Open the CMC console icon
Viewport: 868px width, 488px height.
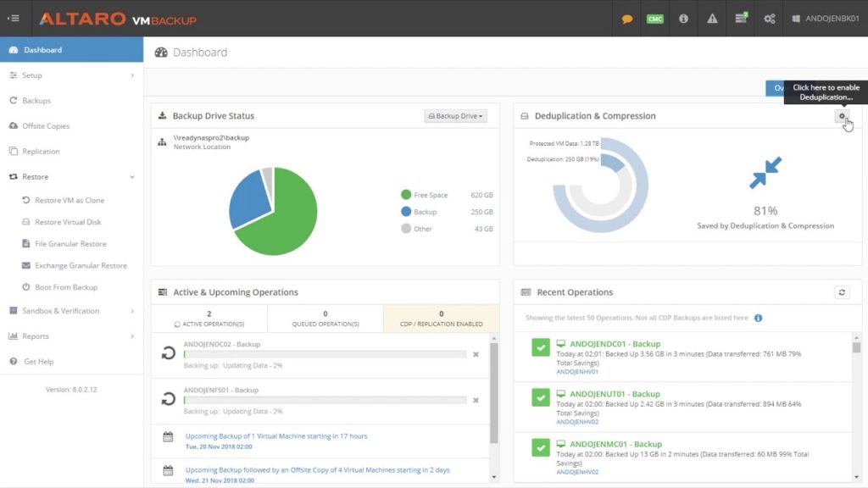pyautogui.click(x=654, y=19)
